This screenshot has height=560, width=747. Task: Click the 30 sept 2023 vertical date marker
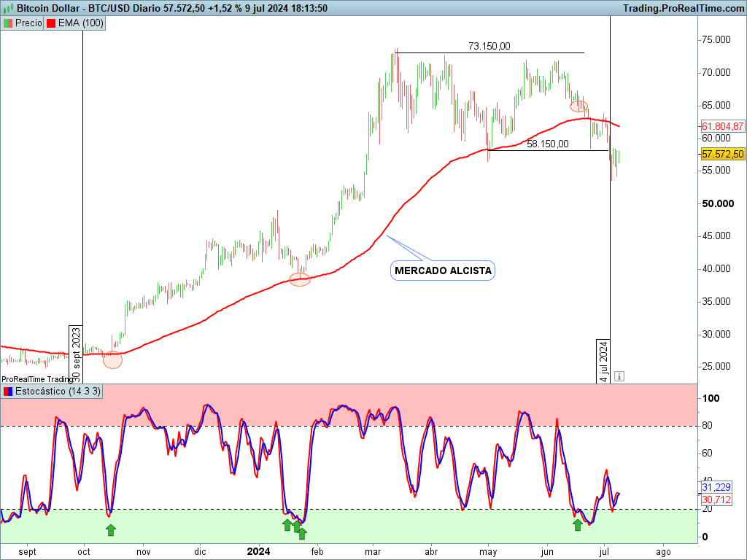tap(76, 355)
